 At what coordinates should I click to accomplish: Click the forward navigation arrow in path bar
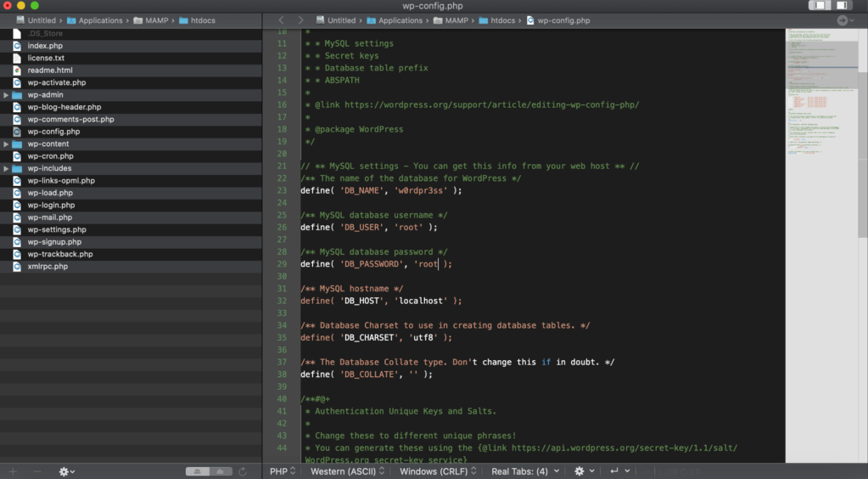(x=300, y=20)
